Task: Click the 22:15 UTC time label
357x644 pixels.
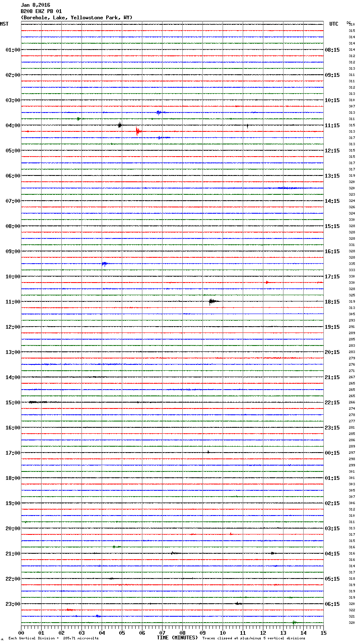Action: (332, 403)
